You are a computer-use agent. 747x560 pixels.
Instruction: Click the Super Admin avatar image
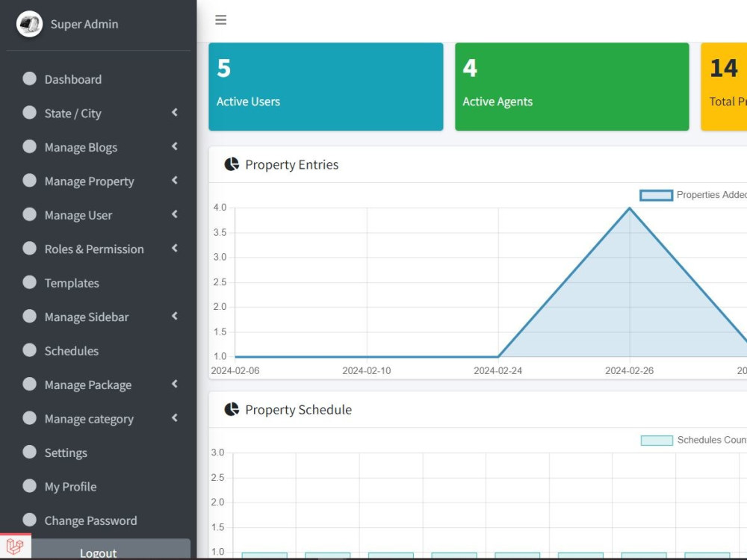click(30, 24)
